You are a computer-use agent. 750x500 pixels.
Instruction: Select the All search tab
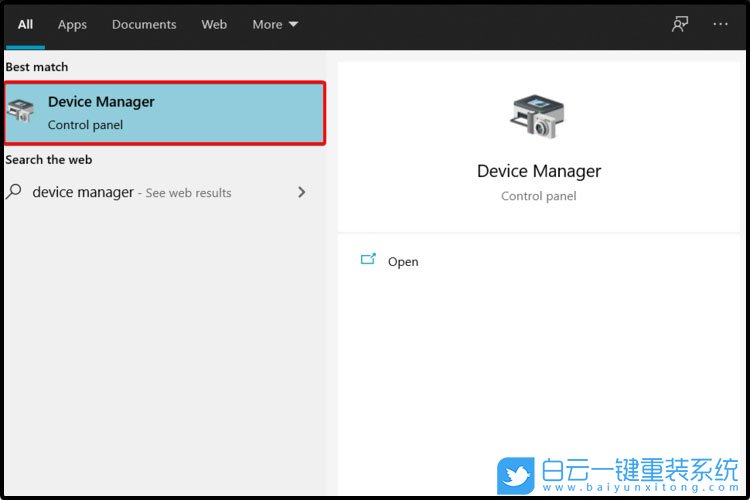pos(25,24)
